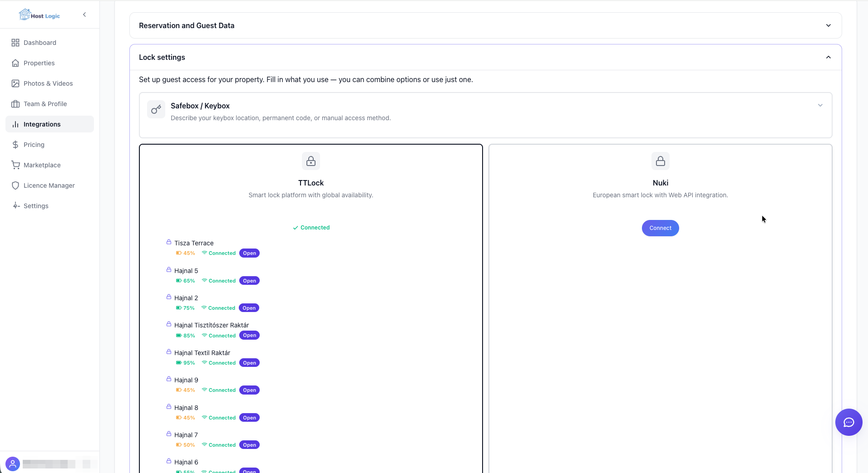Click the lock icon beside Hajnal Tisztítószer Raktár
This screenshot has height=473, width=868.
(169, 324)
